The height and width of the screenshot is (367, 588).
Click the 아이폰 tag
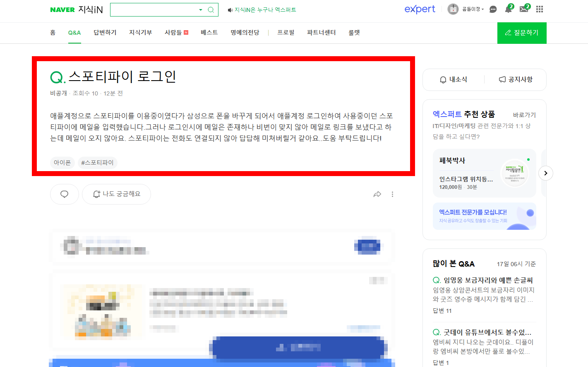[62, 162]
